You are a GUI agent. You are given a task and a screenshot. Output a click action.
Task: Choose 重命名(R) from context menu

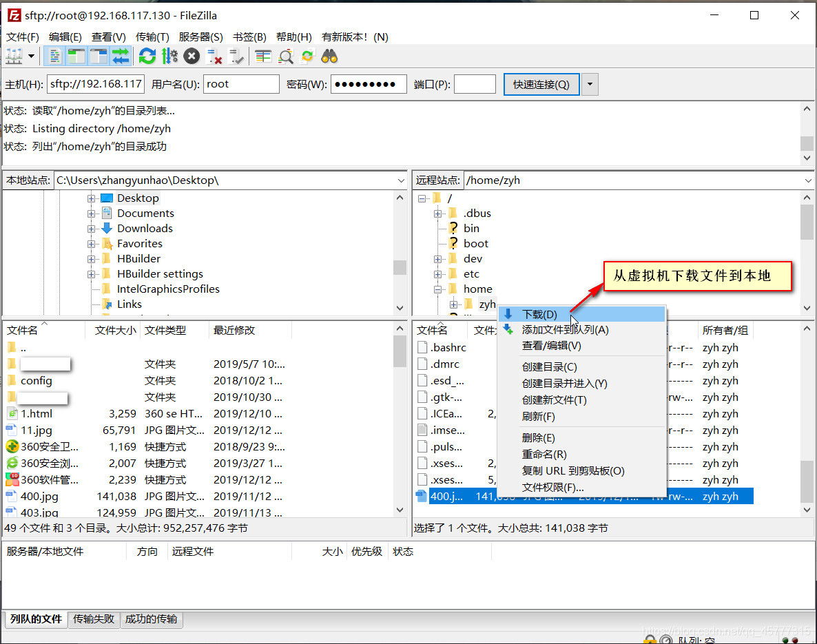pyautogui.click(x=581, y=455)
